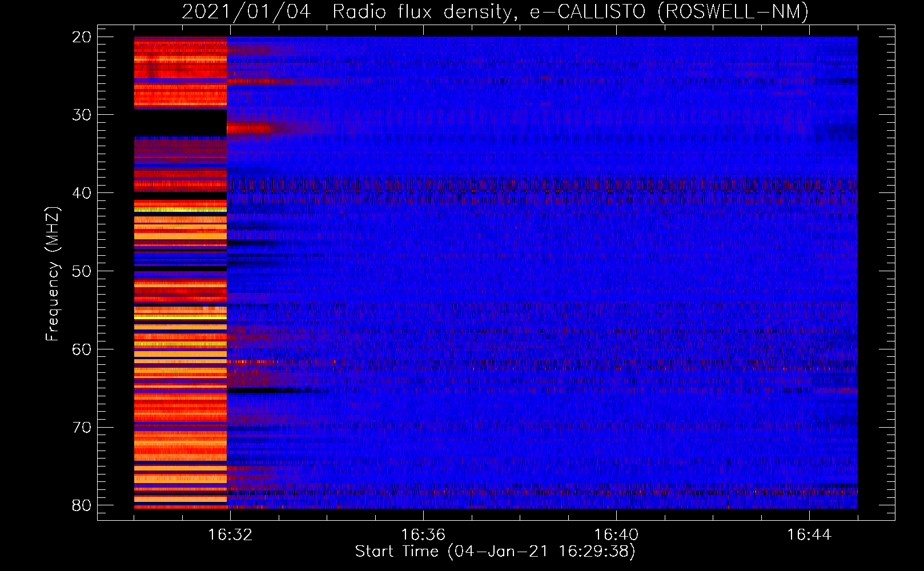Screen dimensions: 924x571
Task: Click the plot title 'Radio flux density, e-CALLISTO (ROSWELL-NM)'
Action: coord(571,11)
